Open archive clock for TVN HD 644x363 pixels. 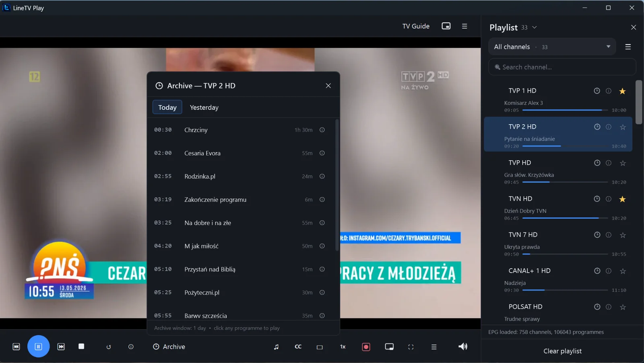click(597, 199)
